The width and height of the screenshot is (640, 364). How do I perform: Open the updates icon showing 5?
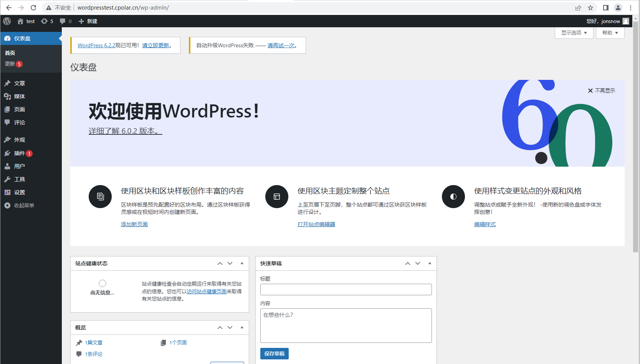point(47,21)
